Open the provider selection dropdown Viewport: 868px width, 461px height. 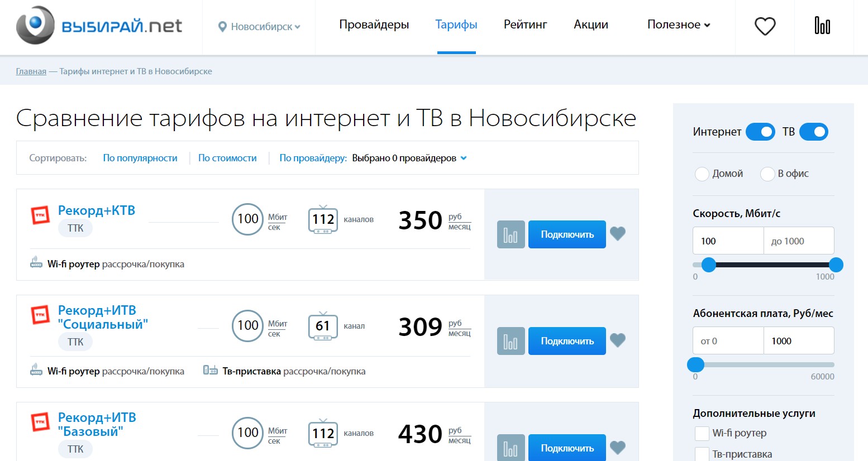[x=409, y=158]
